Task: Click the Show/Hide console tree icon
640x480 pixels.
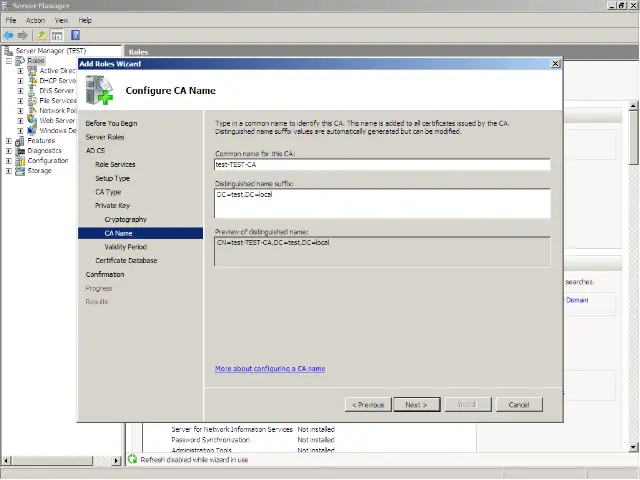Action: tap(57, 35)
